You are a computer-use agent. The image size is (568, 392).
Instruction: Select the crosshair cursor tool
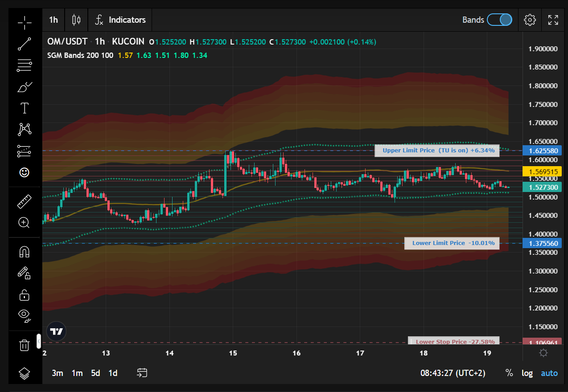tap(25, 22)
